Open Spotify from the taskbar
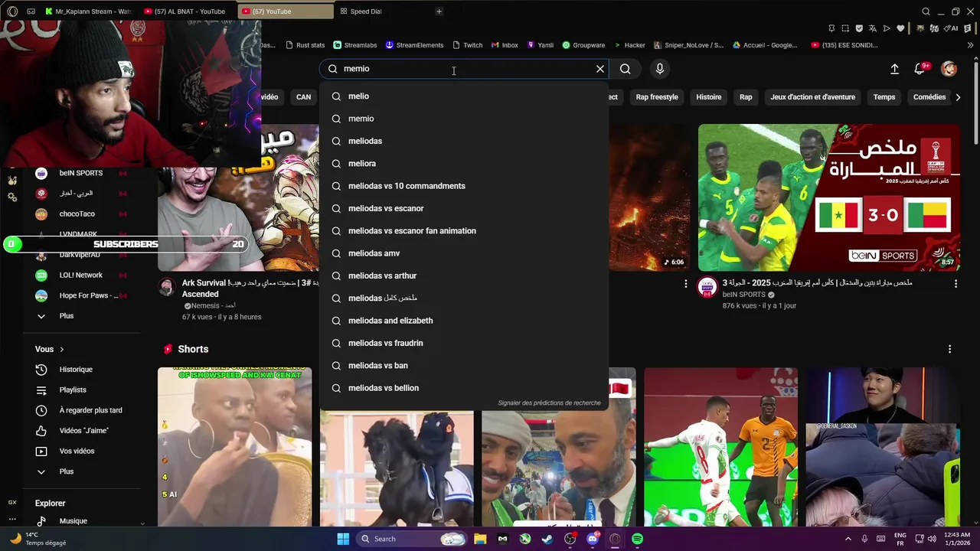The image size is (980, 551). pos(638,539)
